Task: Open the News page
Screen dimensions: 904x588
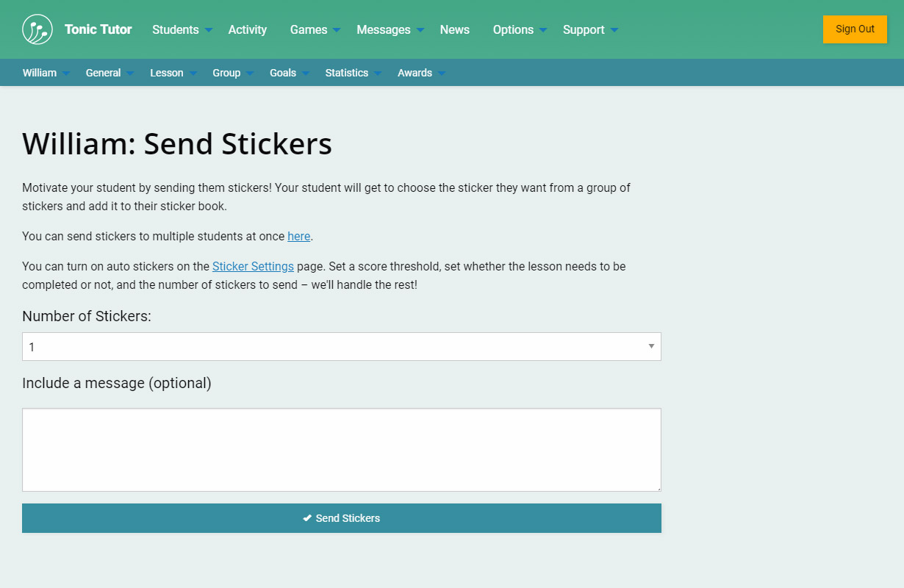Action: click(x=455, y=30)
